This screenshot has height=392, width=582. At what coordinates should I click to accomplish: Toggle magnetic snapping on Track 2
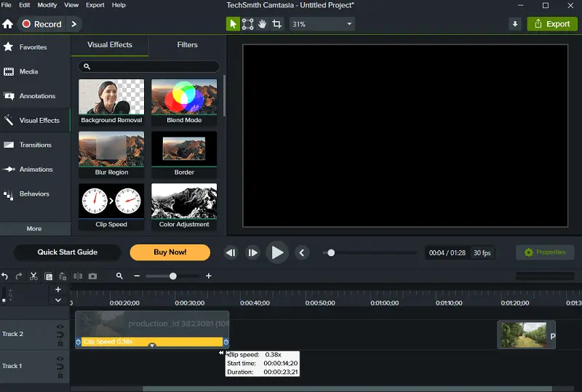[60, 335]
